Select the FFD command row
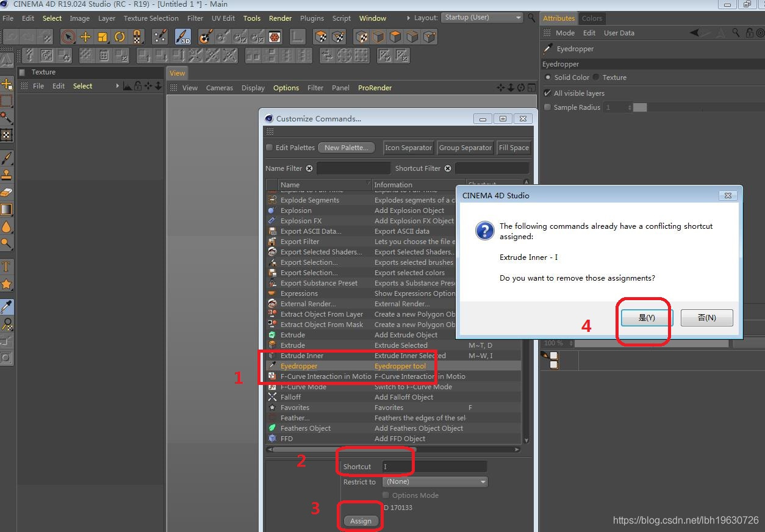Image resolution: width=765 pixels, height=532 pixels. [394, 439]
